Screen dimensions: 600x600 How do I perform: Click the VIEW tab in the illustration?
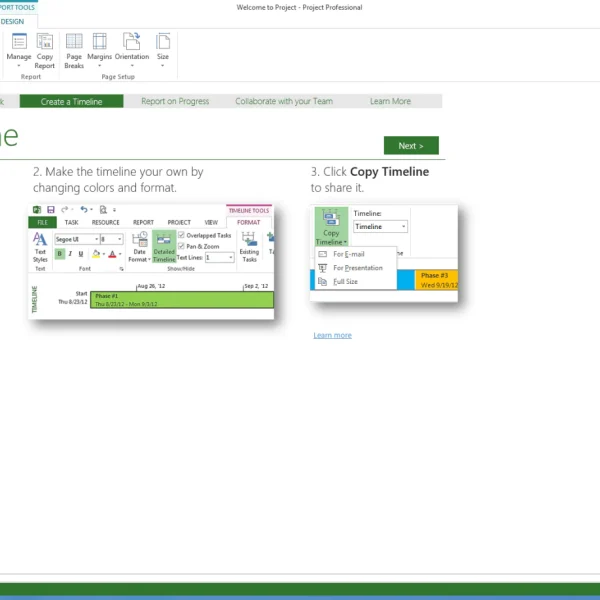(211, 222)
